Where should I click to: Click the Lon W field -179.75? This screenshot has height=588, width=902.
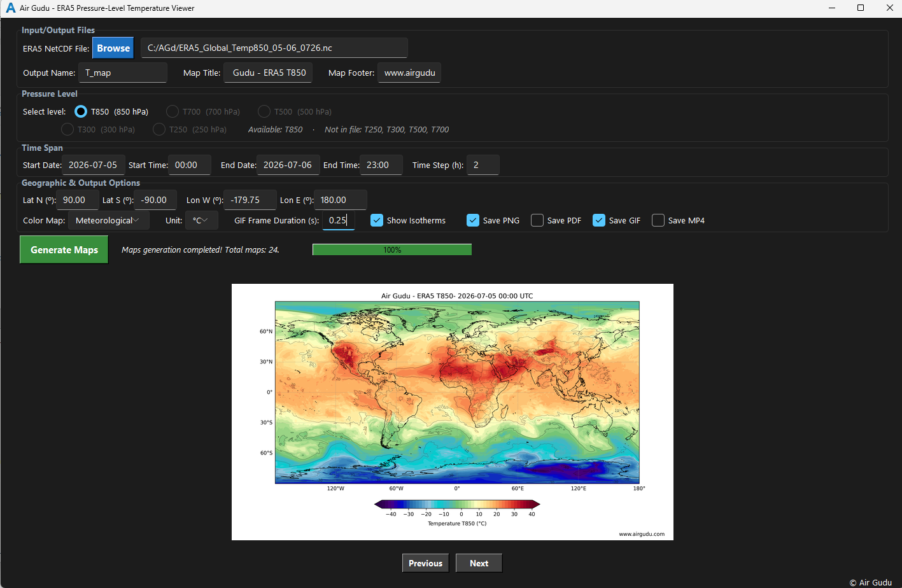coord(250,200)
